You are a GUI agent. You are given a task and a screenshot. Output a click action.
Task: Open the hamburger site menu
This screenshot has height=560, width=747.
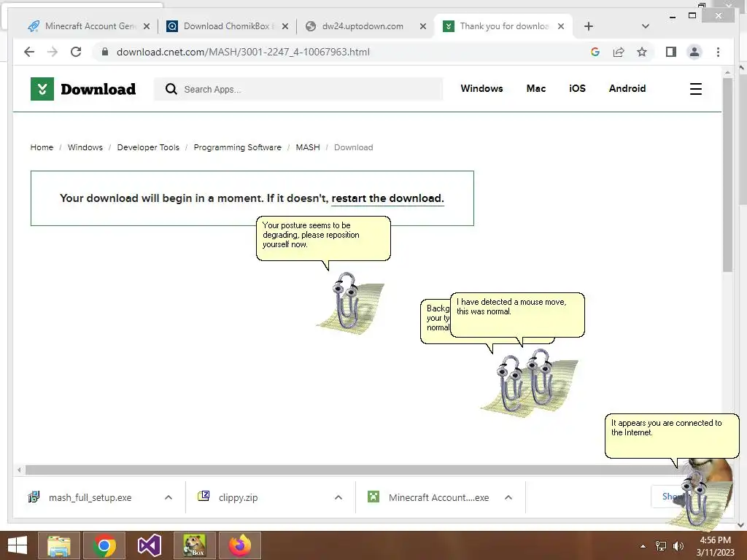(695, 89)
